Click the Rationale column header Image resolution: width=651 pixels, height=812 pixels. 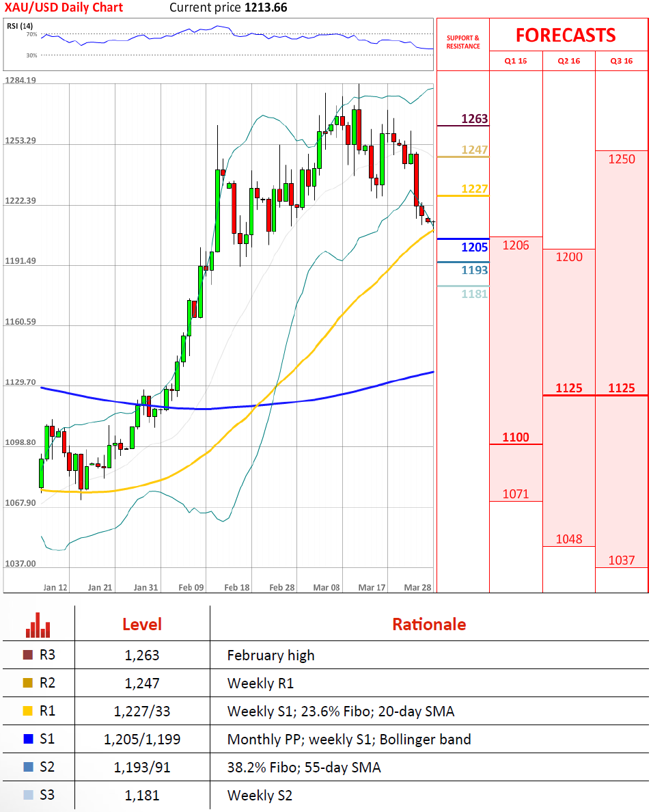point(429,624)
